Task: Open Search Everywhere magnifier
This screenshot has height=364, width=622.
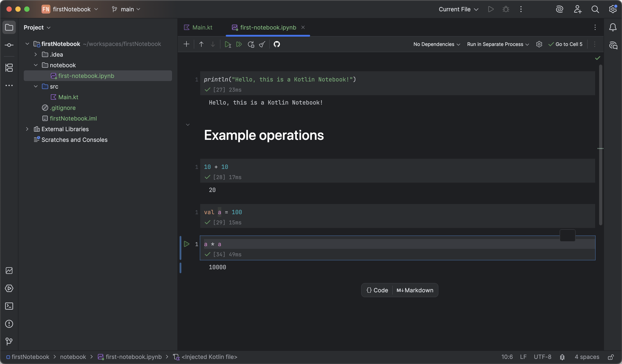Action: [595, 9]
